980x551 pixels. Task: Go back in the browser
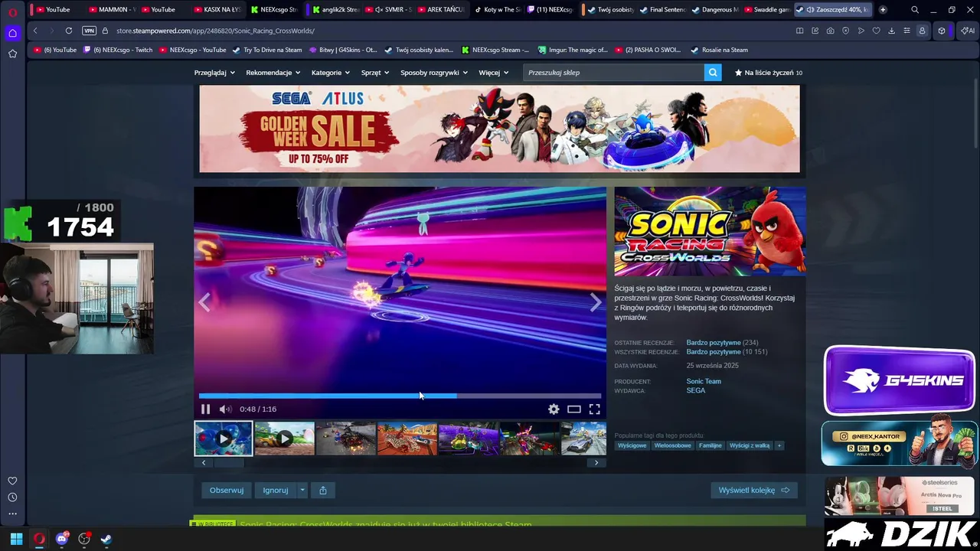(x=35, y=31)
